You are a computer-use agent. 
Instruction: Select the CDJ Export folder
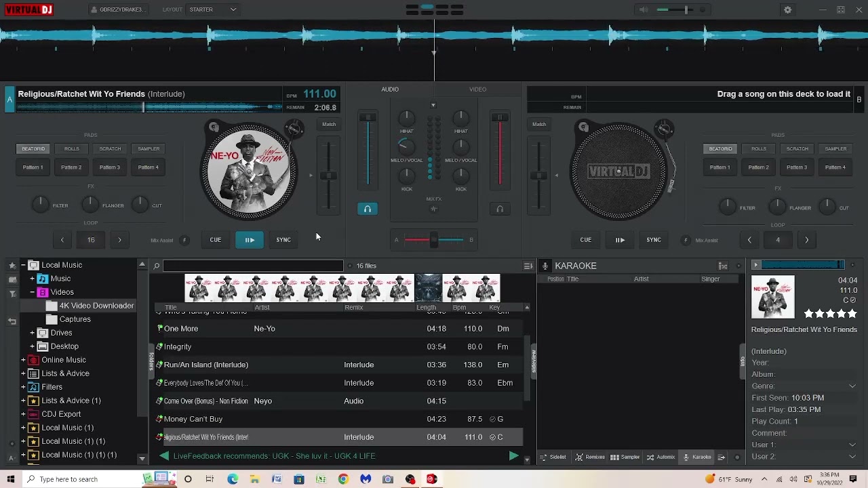click(61, 414)
